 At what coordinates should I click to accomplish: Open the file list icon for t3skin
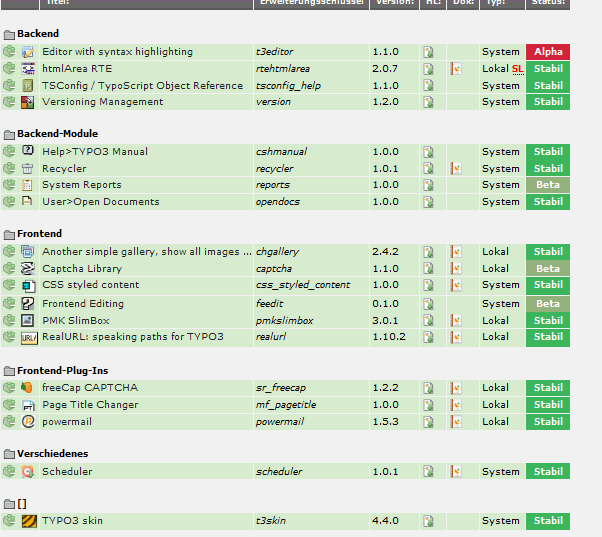click(428, 521)
